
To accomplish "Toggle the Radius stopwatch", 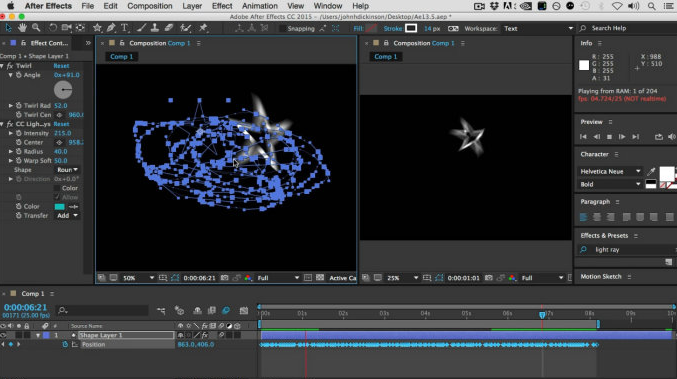I will pyautogui.click(x=19, y=152).
